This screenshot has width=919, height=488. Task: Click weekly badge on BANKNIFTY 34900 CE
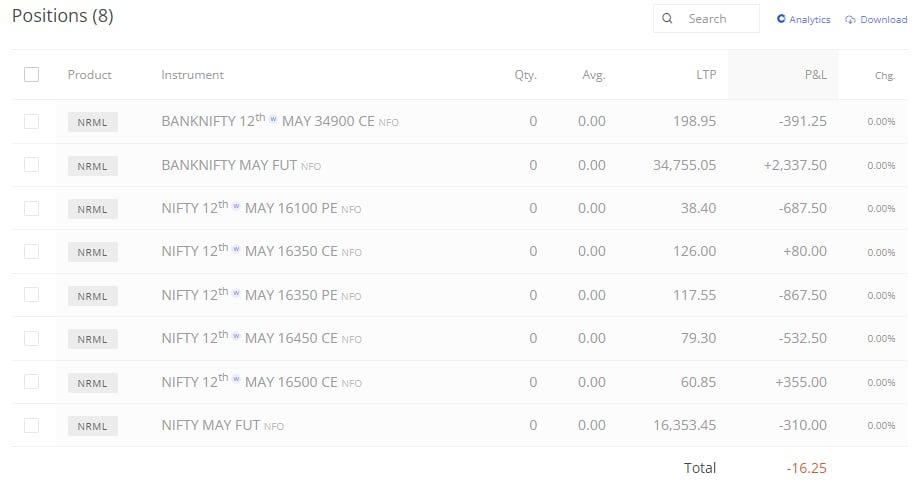point(273,119)
